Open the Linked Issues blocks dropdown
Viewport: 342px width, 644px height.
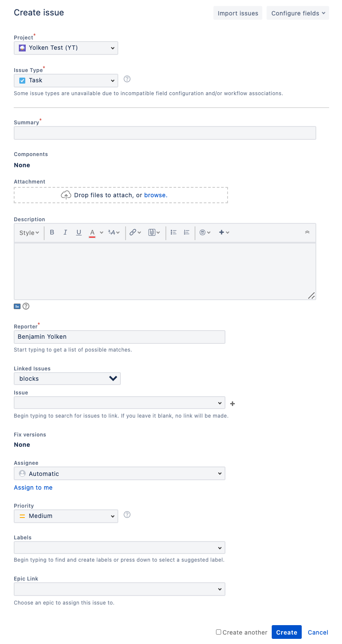[67, 379]
